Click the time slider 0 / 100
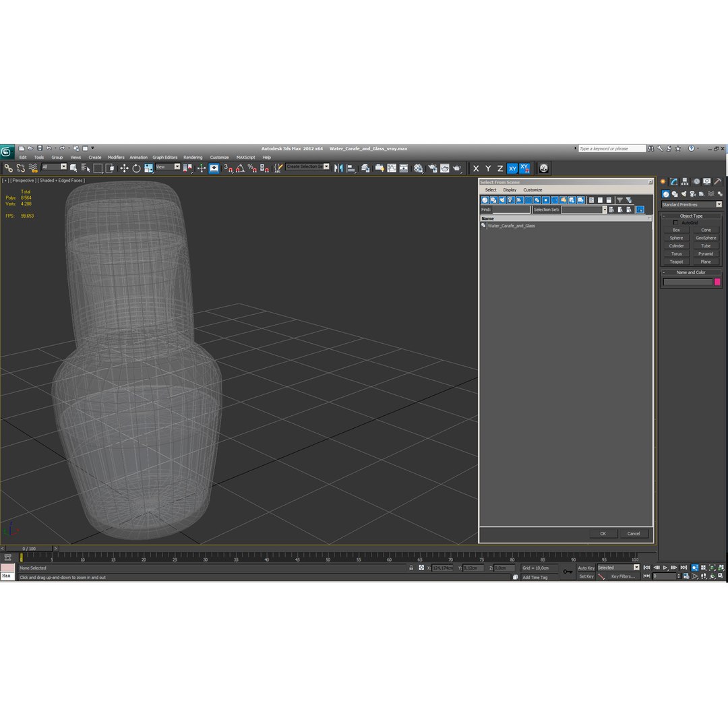The height and width of the screenshot is (728, 728). point(29,548)
